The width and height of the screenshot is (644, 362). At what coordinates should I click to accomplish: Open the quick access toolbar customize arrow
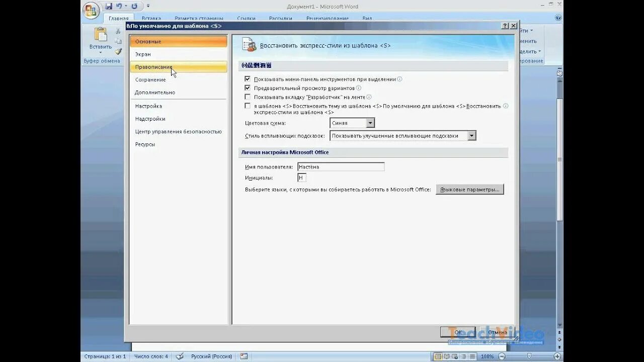tap(148, 6)
